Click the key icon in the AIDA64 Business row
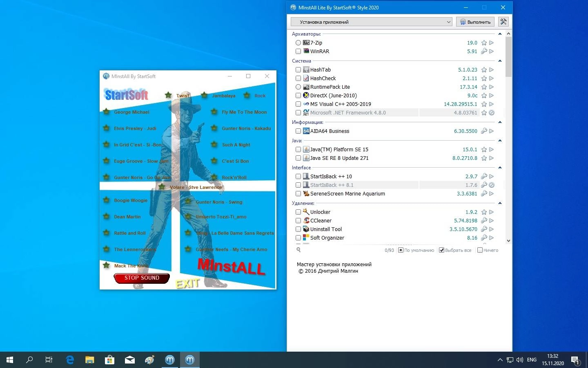The image size is (588, 368). (484, 131)
